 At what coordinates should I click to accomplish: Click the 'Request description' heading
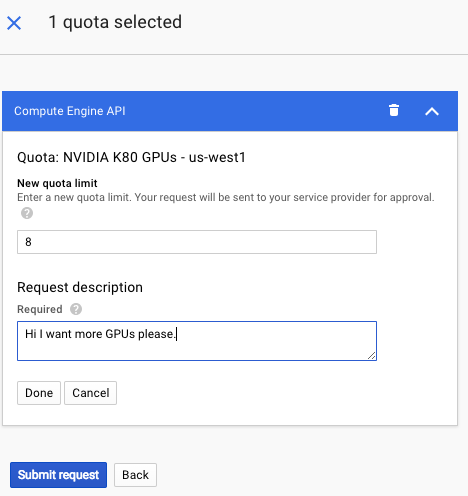80,287
